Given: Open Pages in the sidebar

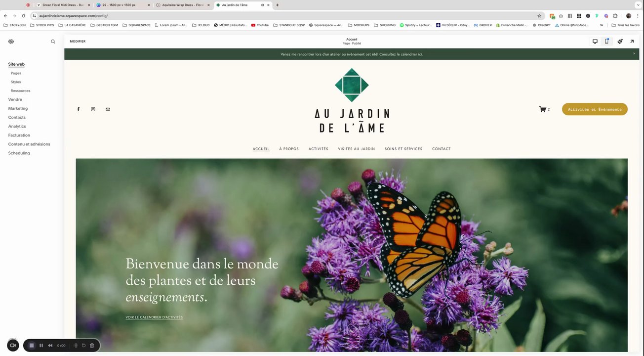Looking at the screenshot, I should pos(16,73).
